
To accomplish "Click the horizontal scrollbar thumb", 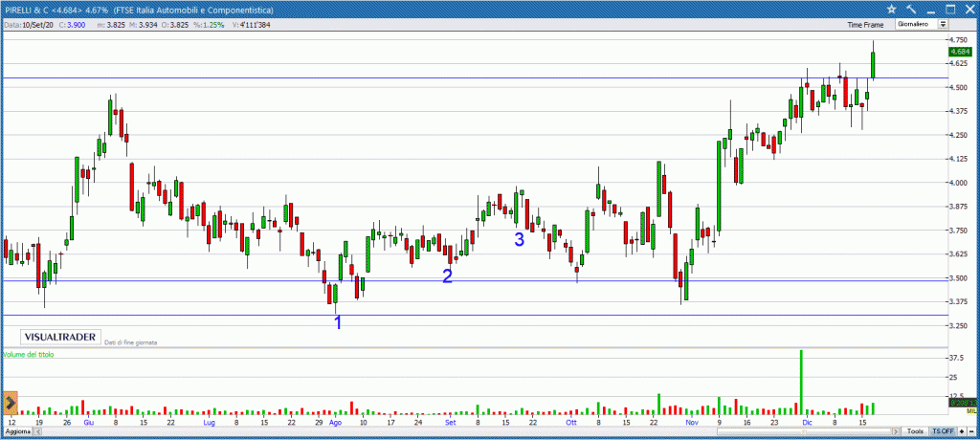I will click(804, 432).
